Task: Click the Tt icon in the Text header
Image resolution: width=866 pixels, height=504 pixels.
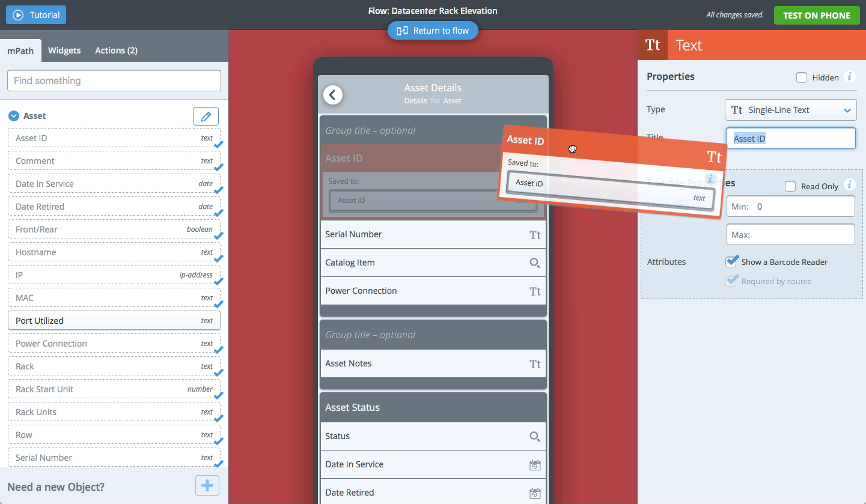Action: [x=653, y=45]
